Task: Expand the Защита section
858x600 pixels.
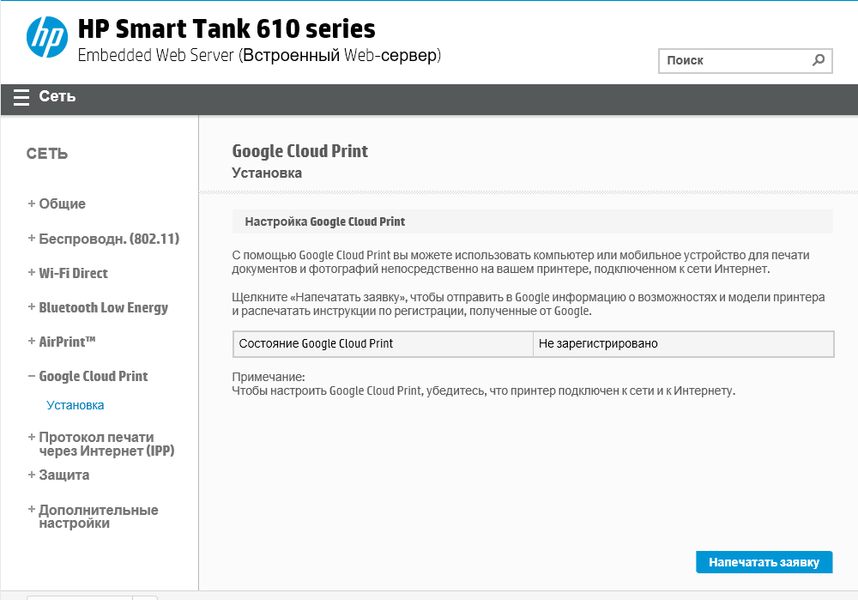Action: pos(64,475)
